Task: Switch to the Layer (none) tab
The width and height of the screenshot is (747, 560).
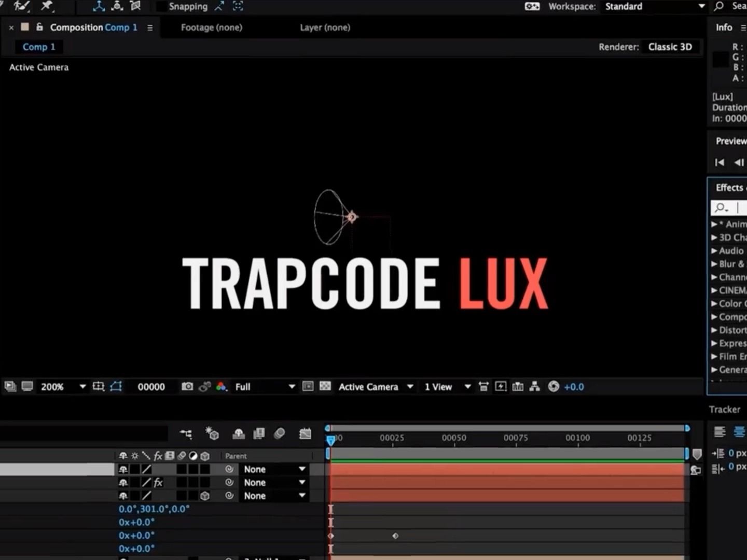Action: coord(325,27)
